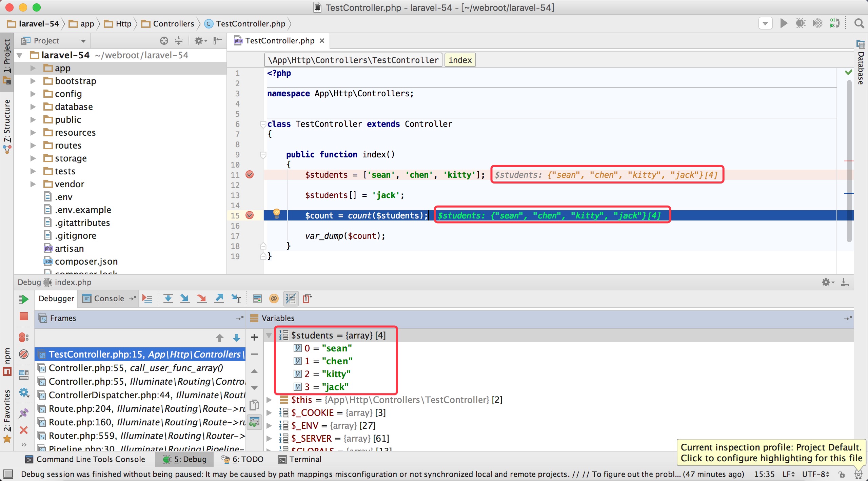Viewport: 868px width, 481px height.
Task: Stop the debug session red square
Action: click(x=24, y=316)
